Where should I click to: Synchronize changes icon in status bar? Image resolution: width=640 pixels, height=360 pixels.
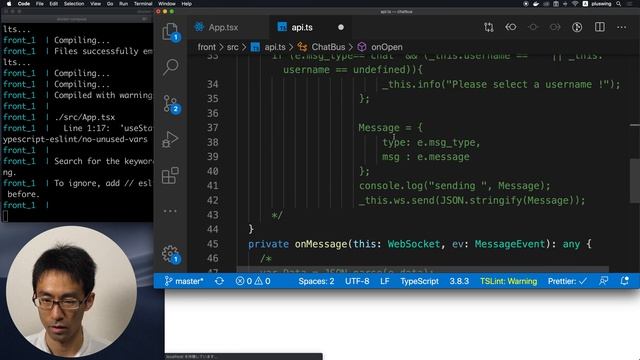[219, 281]
